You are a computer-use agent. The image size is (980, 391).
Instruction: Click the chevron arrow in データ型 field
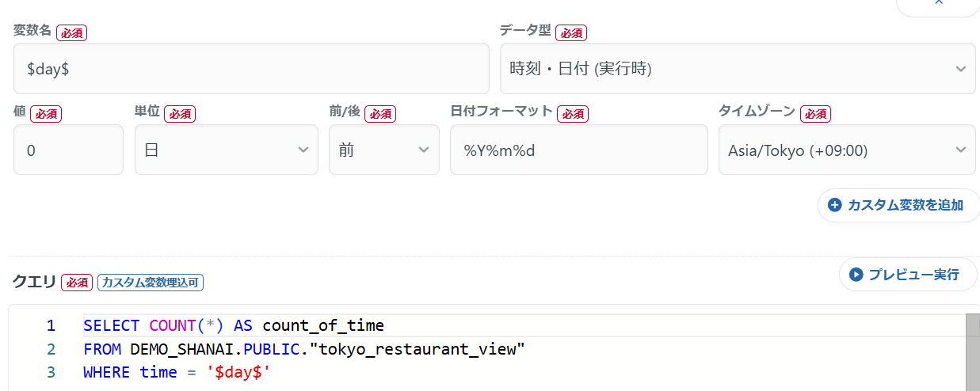[961, 69]
